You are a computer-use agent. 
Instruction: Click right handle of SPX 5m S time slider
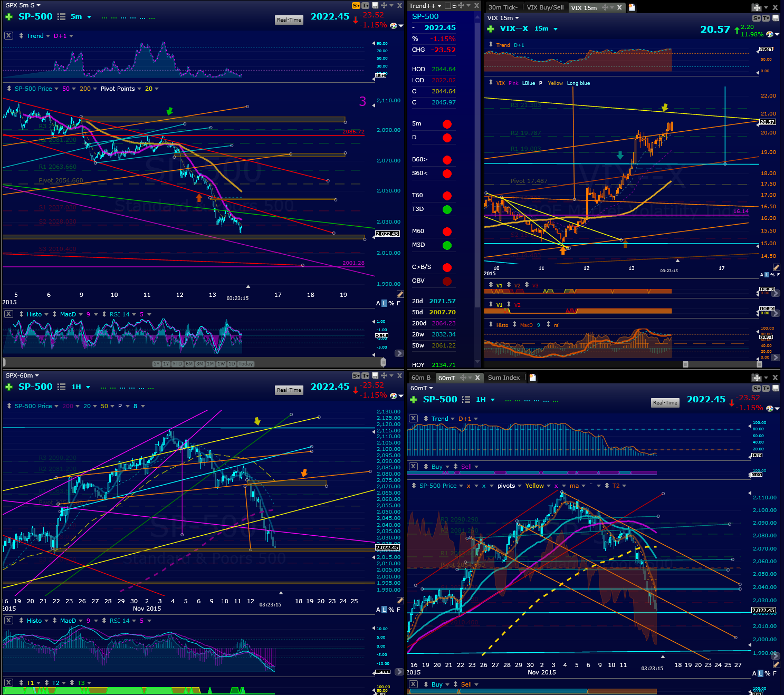coord(383,362)
